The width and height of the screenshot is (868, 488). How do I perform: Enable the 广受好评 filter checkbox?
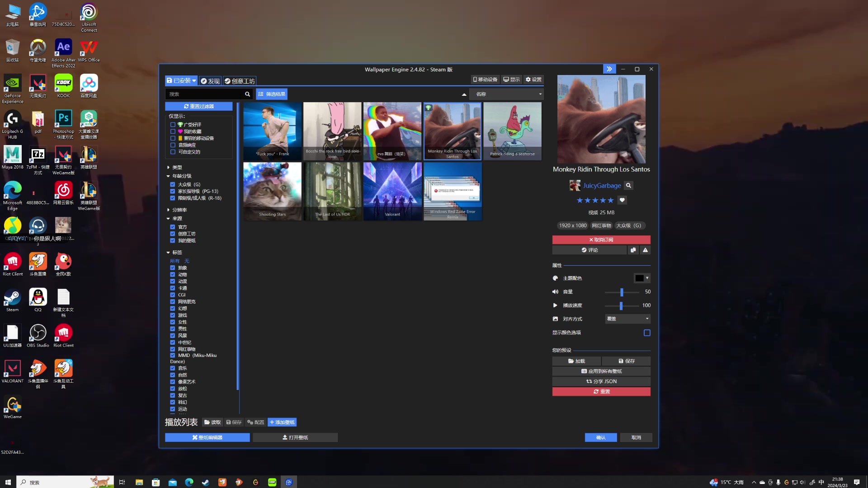pyautogui.click(x=173, y=125)
